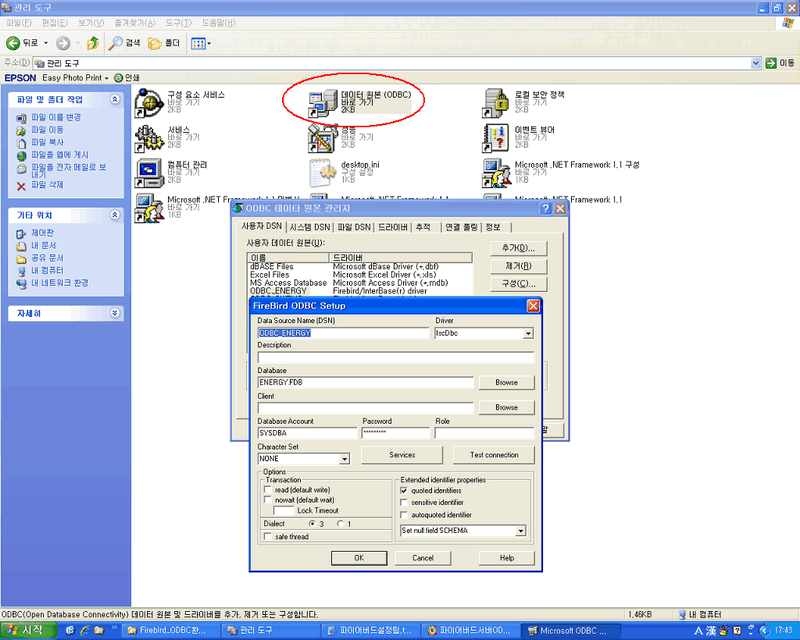Switch to the 파일 DSN tab
The height and width of the screenshot is (640, 800).
point(354,227)
